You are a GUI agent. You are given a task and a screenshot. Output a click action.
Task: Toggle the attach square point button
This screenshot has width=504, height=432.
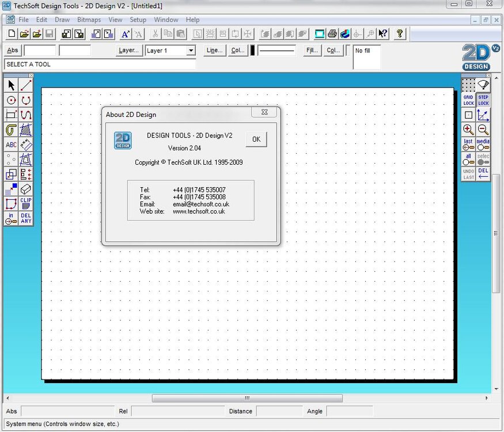click(468, 115)
